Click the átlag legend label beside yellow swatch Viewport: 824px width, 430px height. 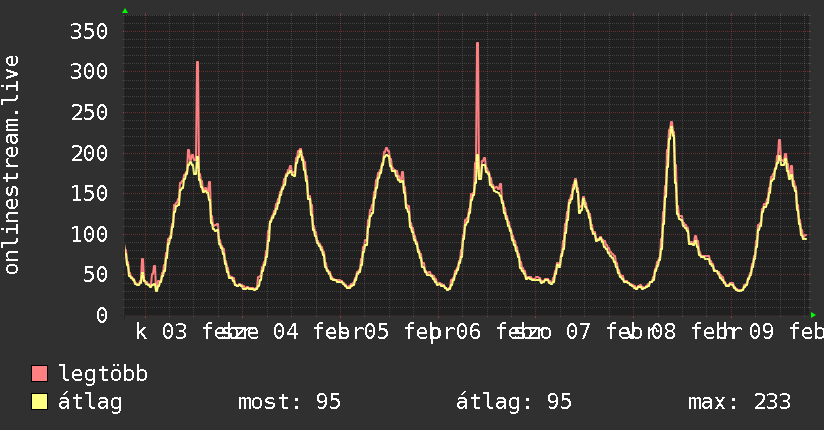coord(90,403)
